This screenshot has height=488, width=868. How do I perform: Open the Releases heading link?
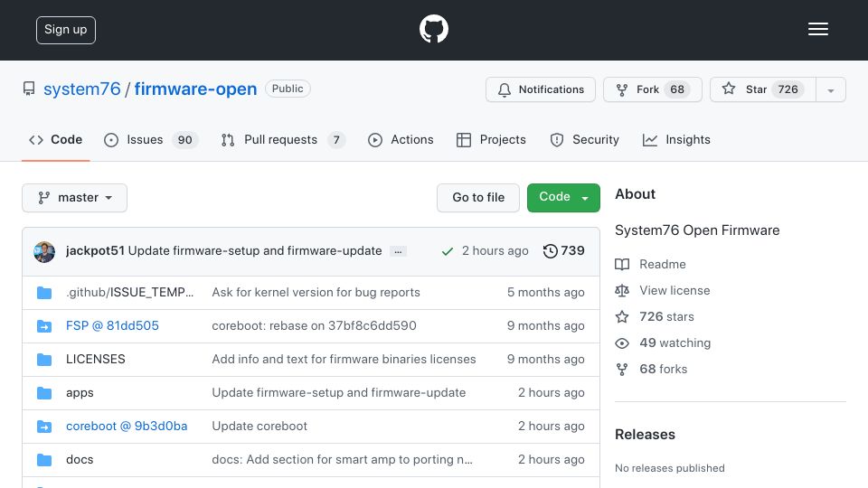click(x=645, y=435)
